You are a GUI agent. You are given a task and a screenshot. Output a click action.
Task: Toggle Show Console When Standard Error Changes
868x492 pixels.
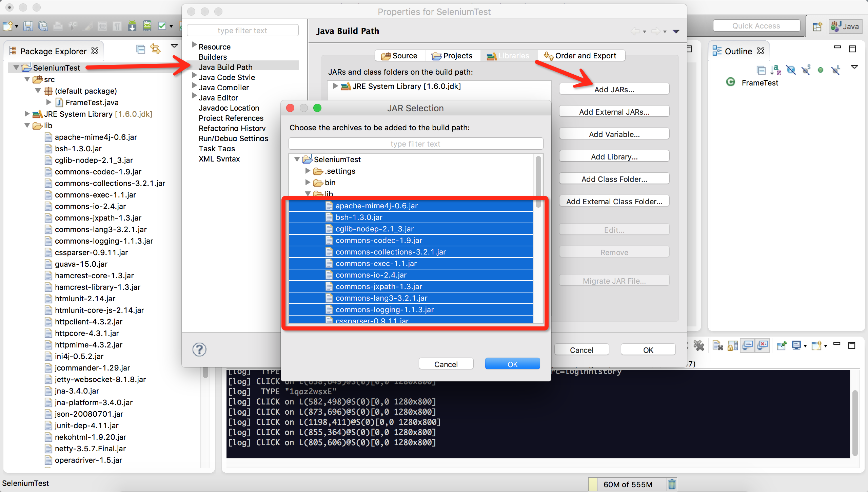763,345
